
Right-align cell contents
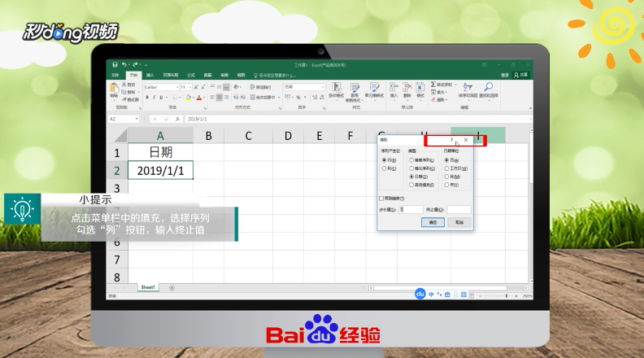pyautogui.click(x=226, y=98)
